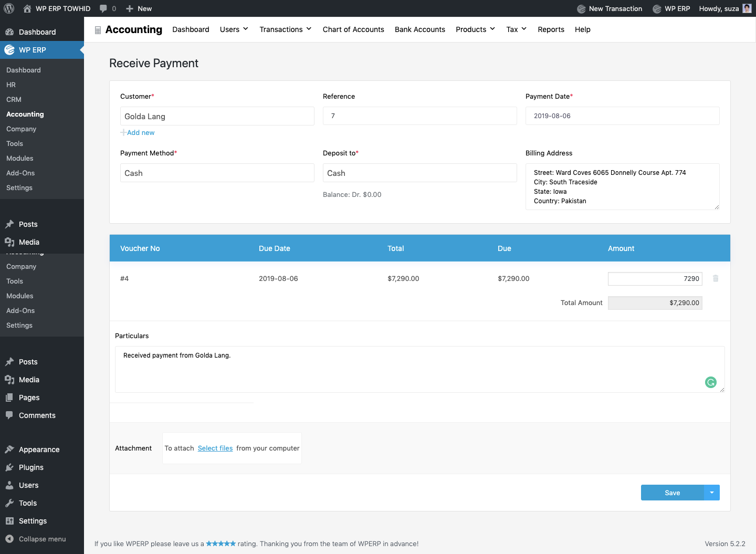Click the Grammarly icon in Particulars box
Viewport: 756px width, 554px height.
[x=711, y=382]
